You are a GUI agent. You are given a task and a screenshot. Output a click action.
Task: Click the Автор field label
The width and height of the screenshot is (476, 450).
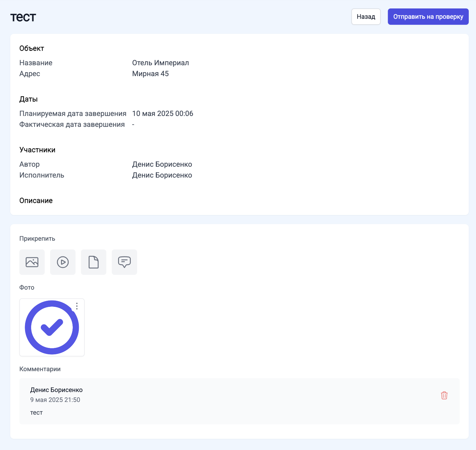(x=30, y=164)
